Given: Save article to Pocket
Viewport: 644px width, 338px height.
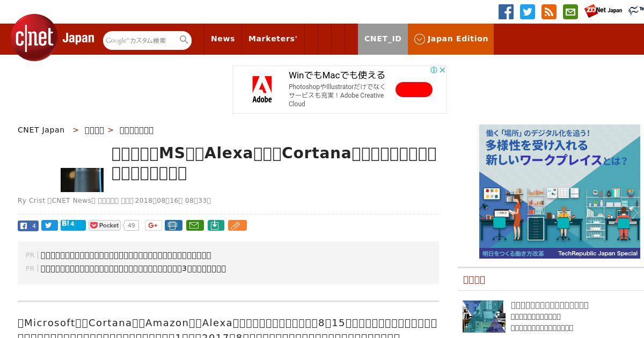Looking at the screenshot, I should tap(105, 225).
